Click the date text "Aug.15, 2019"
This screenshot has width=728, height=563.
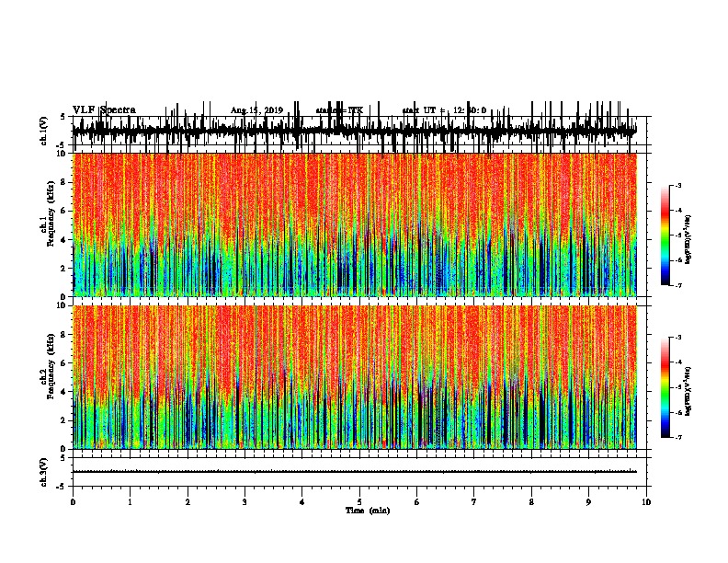click(x=256, y=110)
